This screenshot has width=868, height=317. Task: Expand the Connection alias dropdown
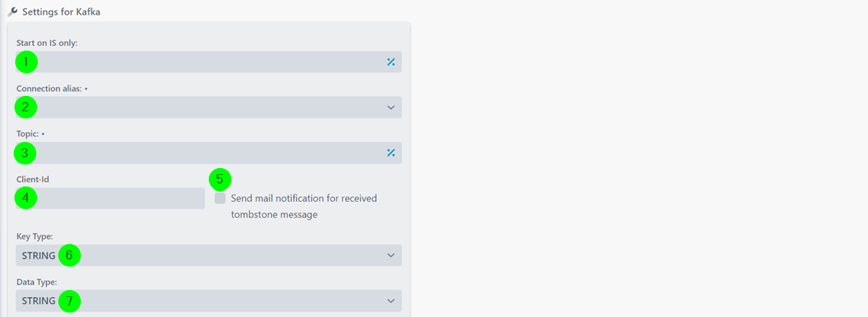click(x=209, y=107)
